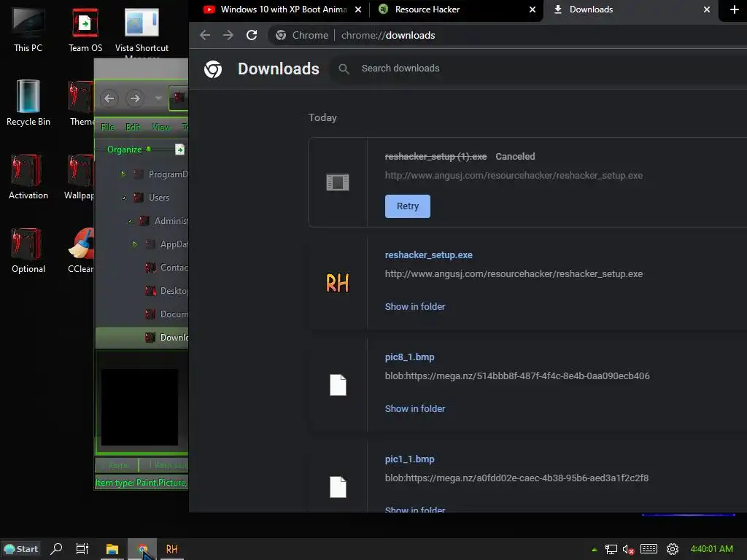Go forward in Chrome
Image resolution: width=747 pixels, height=560 pixels.
[228, 35]
